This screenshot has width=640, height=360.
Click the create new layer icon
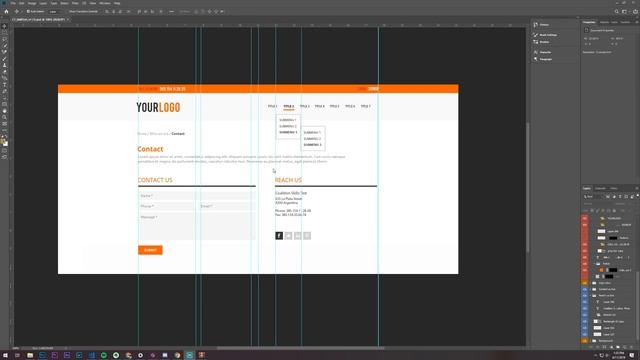pos(624,347)
